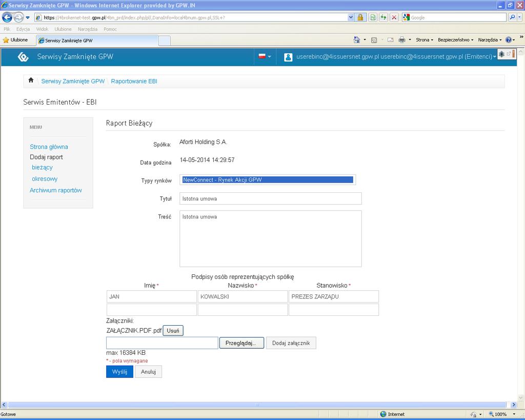Image resolution: width=525 pixels, height=420 pixels.
Task: Stop loading with the red X icon
Action: pos(394,17)
